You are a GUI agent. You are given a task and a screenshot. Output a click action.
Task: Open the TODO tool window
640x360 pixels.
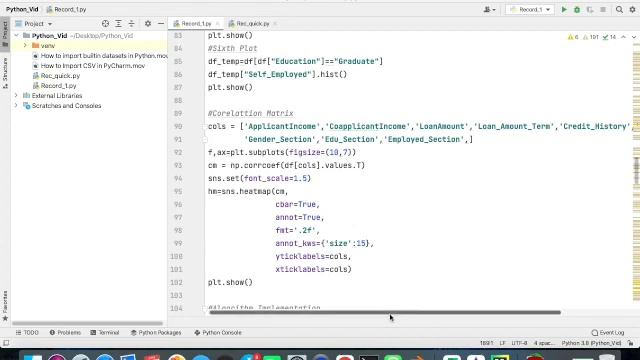tap(27, 333)
